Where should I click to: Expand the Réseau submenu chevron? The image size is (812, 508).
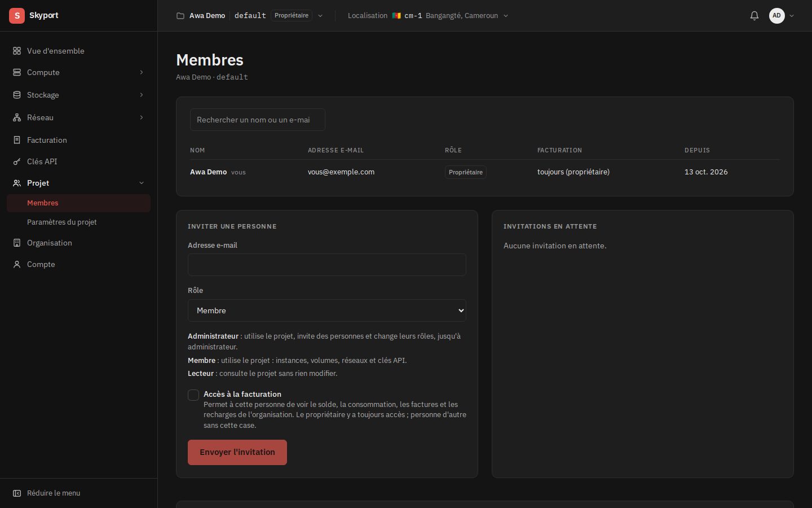pyautogui.click(x=142, y=117)
